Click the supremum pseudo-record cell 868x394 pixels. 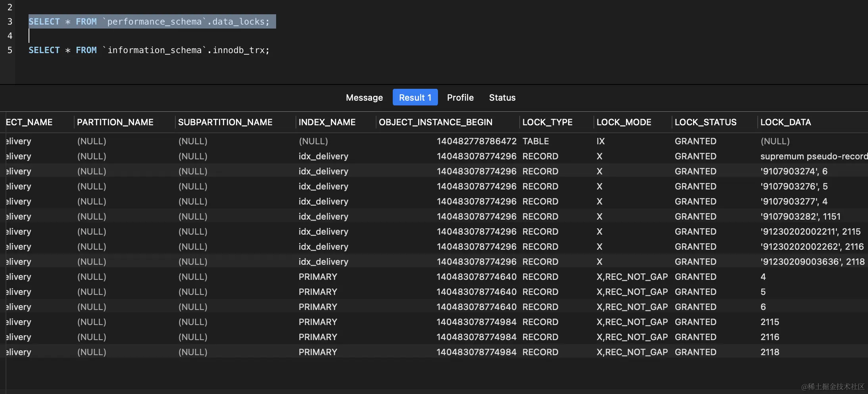813,156
